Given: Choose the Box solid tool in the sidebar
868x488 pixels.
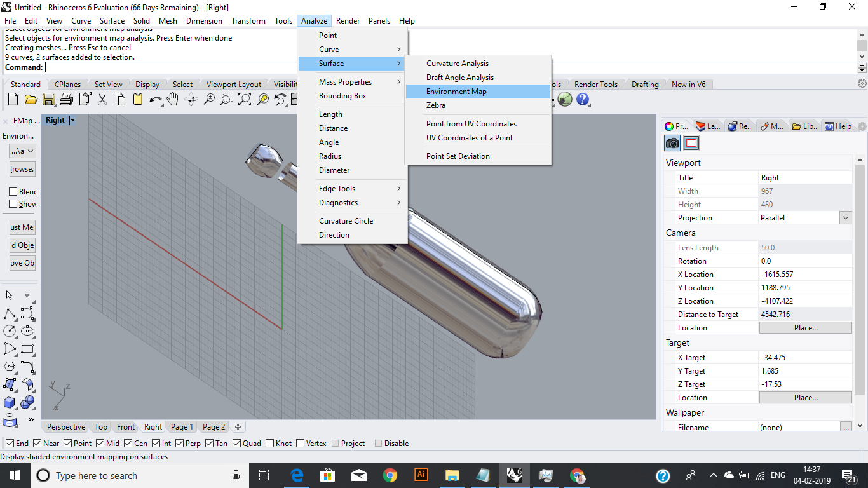Looking at the screenshot, I should pos(10,402).
